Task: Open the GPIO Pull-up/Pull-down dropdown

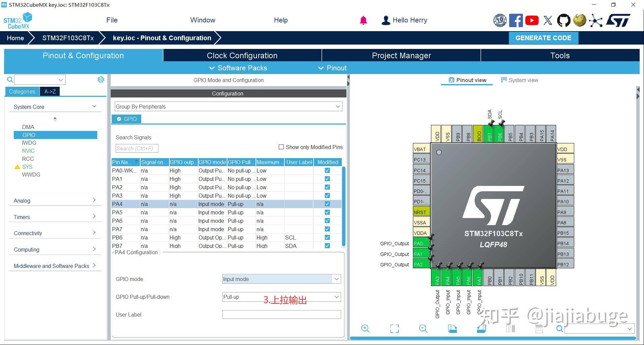Action: 281,297
